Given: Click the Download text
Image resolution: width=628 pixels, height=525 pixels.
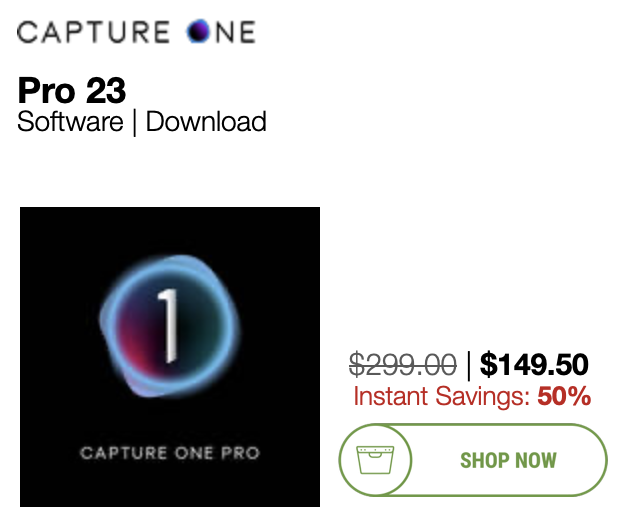Looking at the screenshot, I should (x=206, y=122).
